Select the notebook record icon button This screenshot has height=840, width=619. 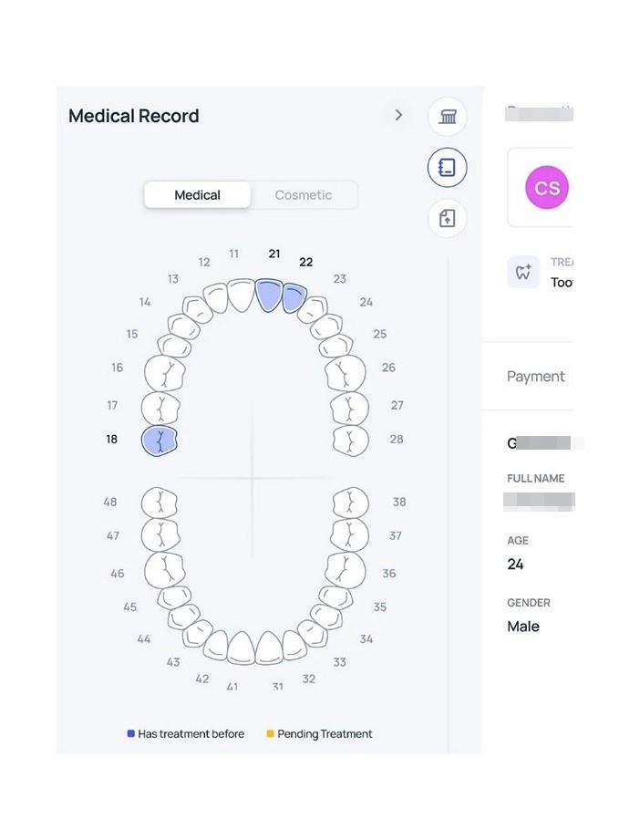447,167
